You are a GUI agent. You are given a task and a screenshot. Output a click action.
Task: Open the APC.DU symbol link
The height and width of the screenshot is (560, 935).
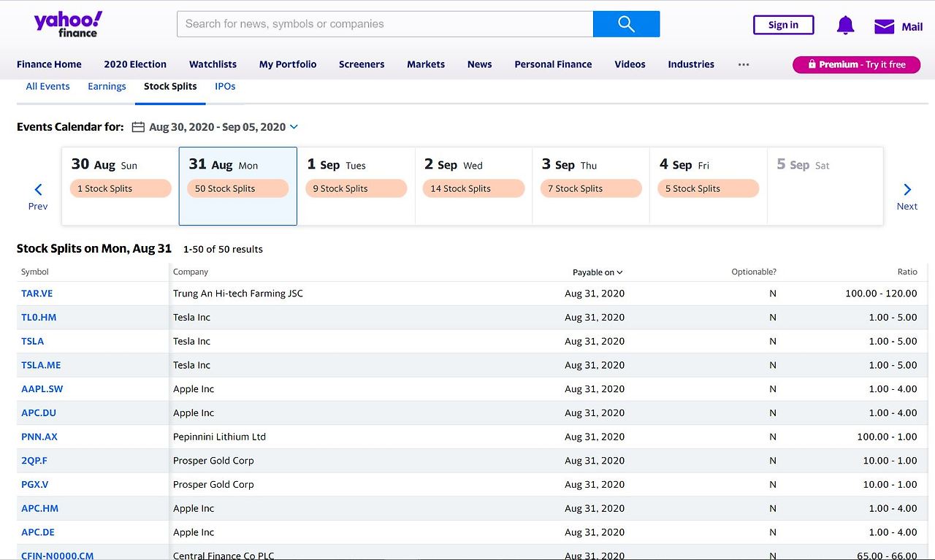(39, 413)
